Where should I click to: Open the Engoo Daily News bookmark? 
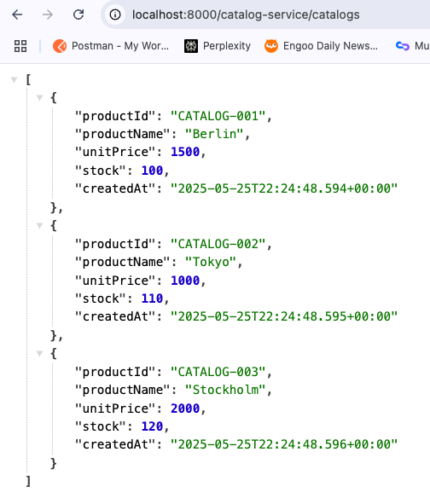(322, 46)
